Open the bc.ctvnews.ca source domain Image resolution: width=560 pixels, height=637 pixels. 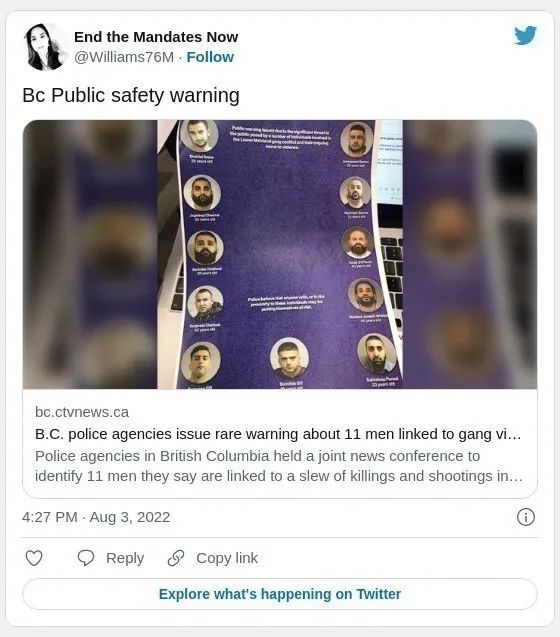(82, 412)
